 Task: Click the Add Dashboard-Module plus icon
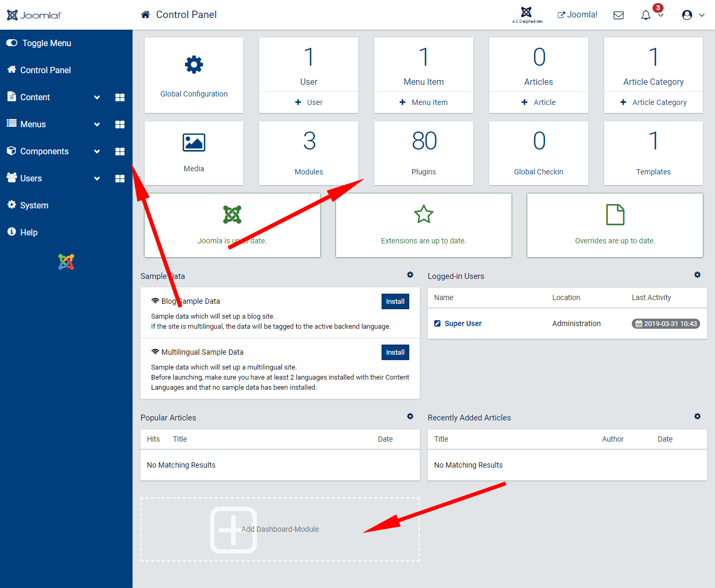[233, 530]
